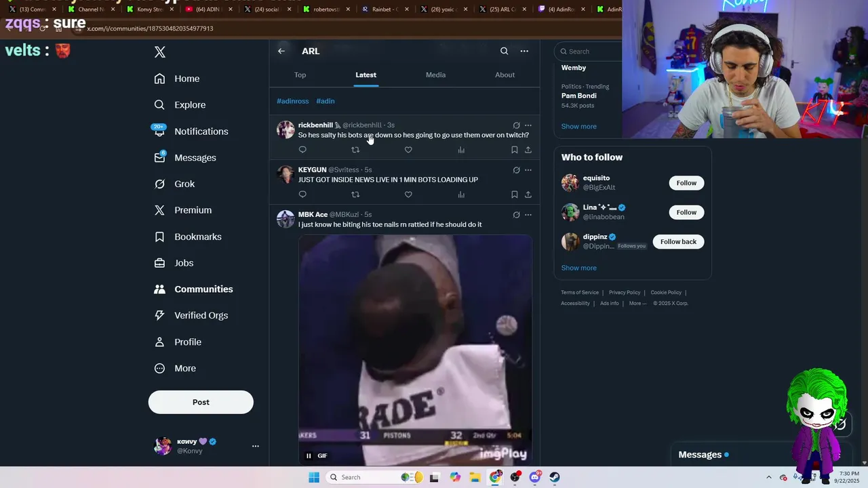Open more options on KEYGUN's post
868x488 pixels.
[528, 170]
